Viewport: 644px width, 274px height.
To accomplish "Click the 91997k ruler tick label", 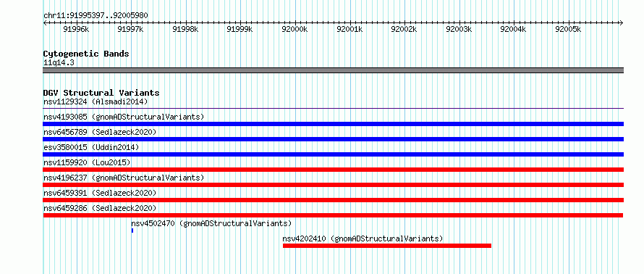I will click(130, 29).
